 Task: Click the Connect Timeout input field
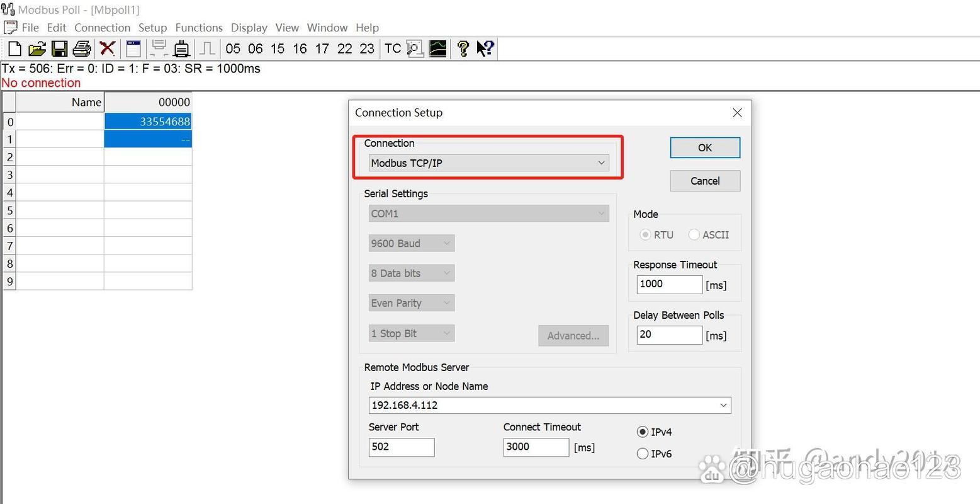536,447
